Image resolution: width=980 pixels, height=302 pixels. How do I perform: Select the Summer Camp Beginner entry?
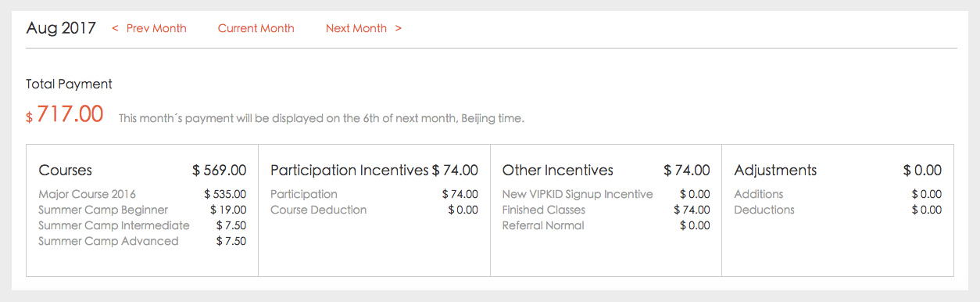(x=142, y=210)
